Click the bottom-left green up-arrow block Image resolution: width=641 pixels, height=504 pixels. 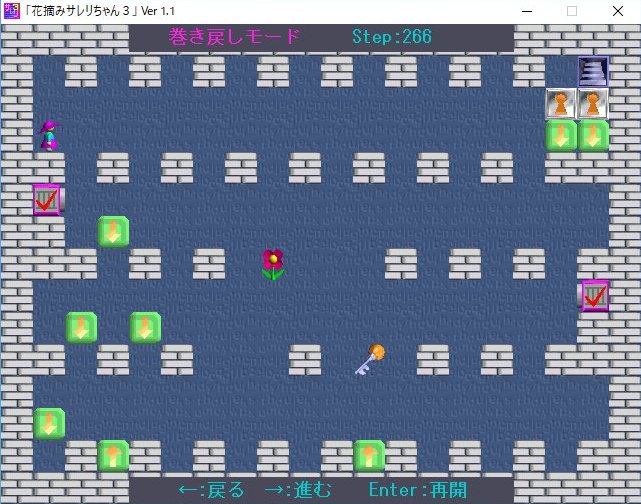113,456
